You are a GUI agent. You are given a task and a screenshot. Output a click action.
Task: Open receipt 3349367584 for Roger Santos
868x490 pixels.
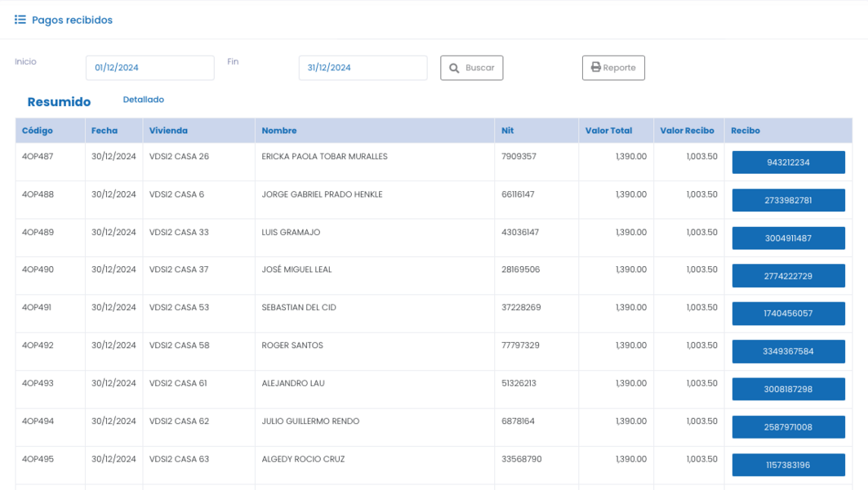(788, 351)
